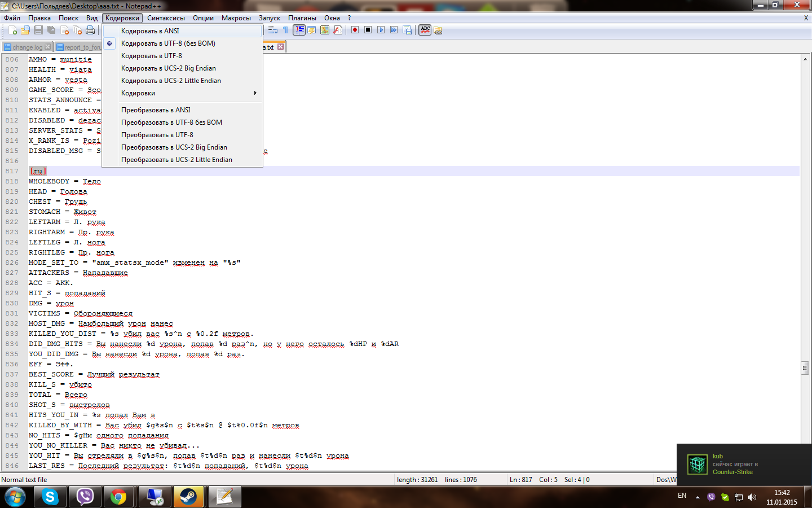
Task: Click 'Преобразовать в ANSI' menu entry
Action: pyautogui.click(x=183, y=110)
